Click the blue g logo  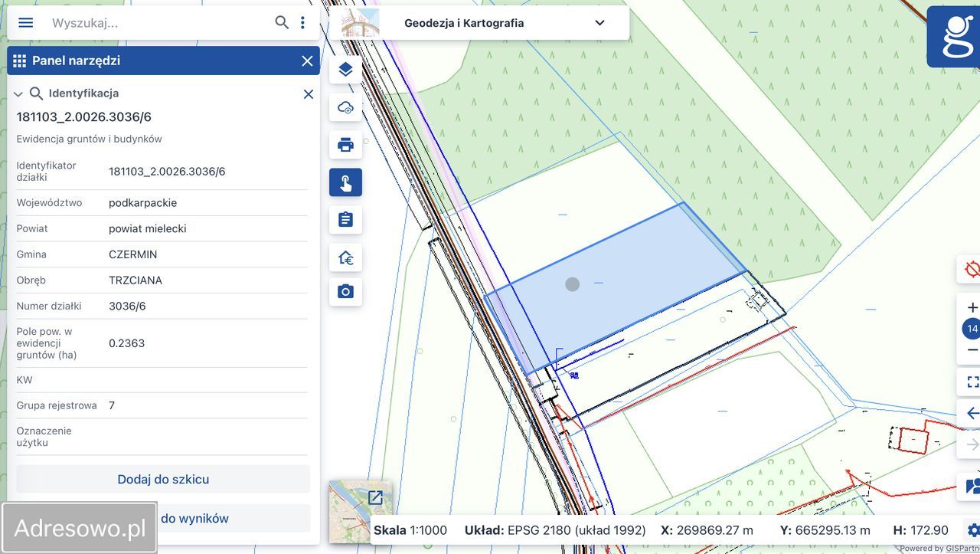[x=954, y=37]
